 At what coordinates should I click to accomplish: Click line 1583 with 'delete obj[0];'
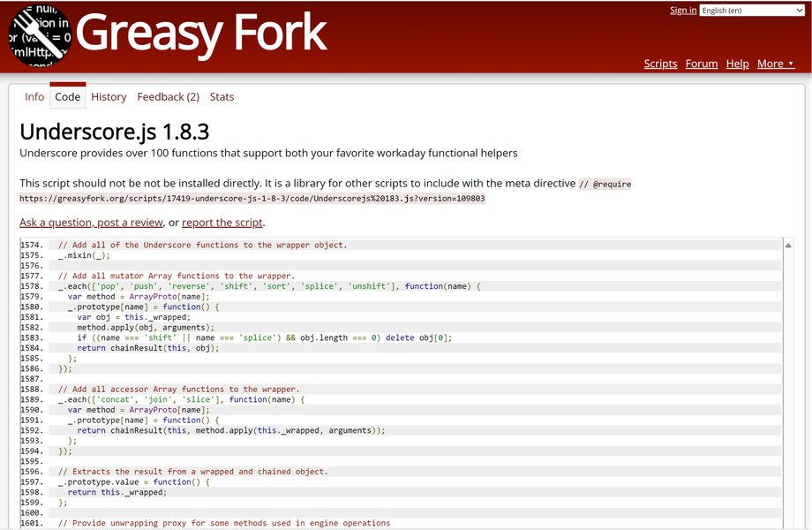coord(265,337)
